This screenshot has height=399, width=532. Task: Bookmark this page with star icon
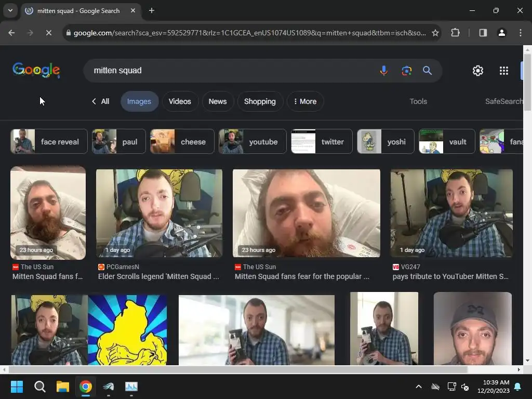click(x=435, y=33)
